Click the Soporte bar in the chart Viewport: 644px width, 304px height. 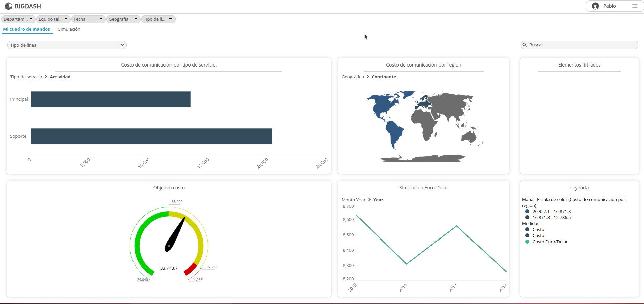(151, 136)
